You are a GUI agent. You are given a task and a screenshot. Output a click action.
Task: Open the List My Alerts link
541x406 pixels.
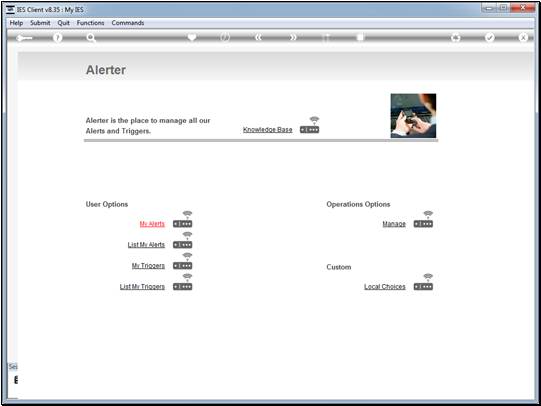(x=146, y=245)
